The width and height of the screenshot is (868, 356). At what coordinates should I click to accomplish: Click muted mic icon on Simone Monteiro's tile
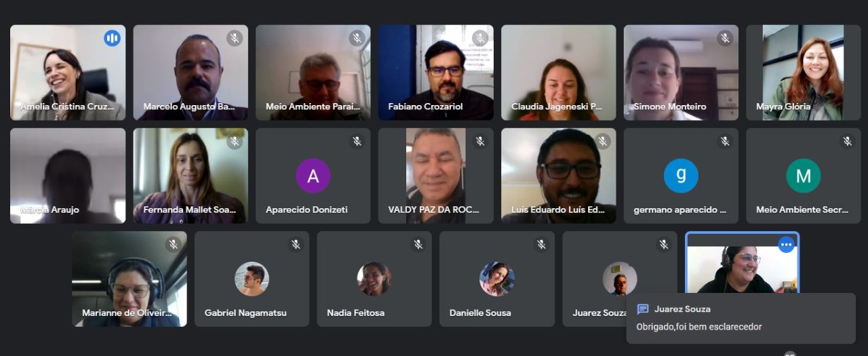click(x=725, y=38)
